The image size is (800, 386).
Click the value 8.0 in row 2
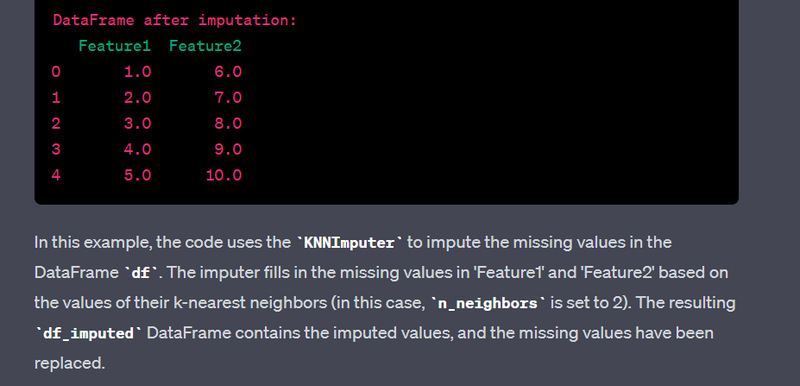228,124
